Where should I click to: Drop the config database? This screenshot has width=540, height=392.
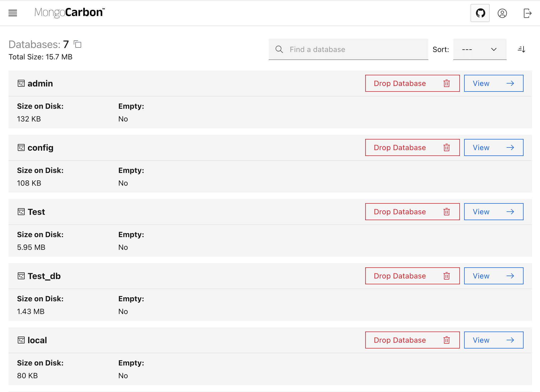(412, 147)
